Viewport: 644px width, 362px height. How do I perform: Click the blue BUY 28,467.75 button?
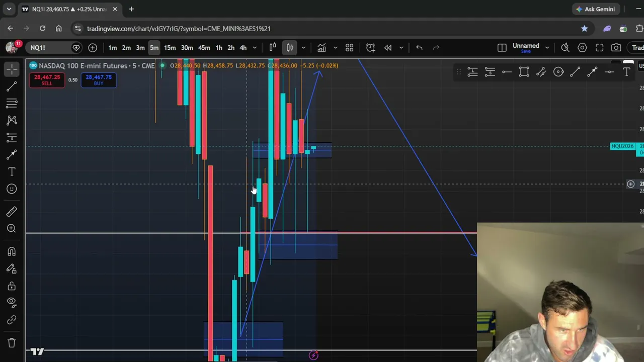[x=99, y=80]
